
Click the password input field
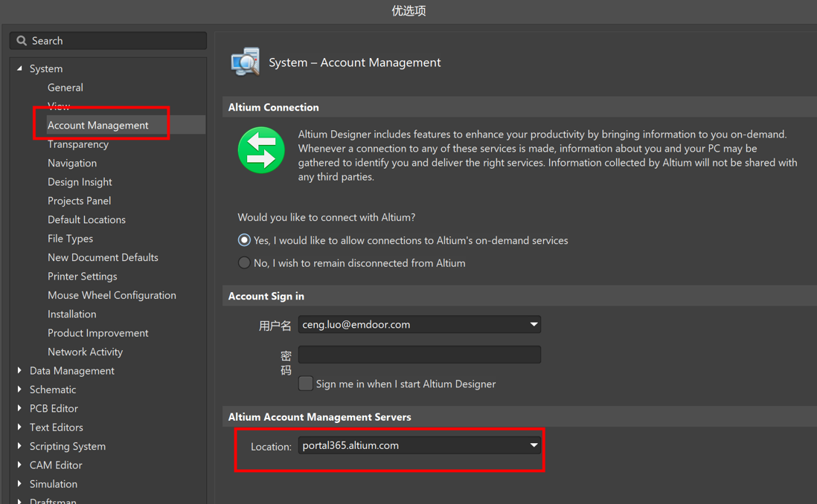tap(419, 355)
